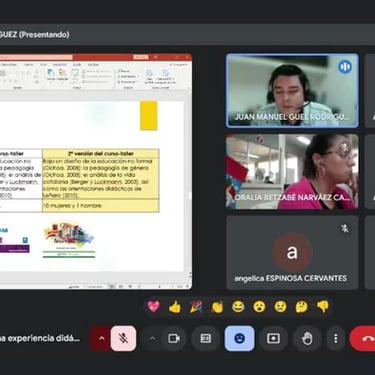Open video settings chevron beside camera
375x375 pixels.
click(152, 338)
